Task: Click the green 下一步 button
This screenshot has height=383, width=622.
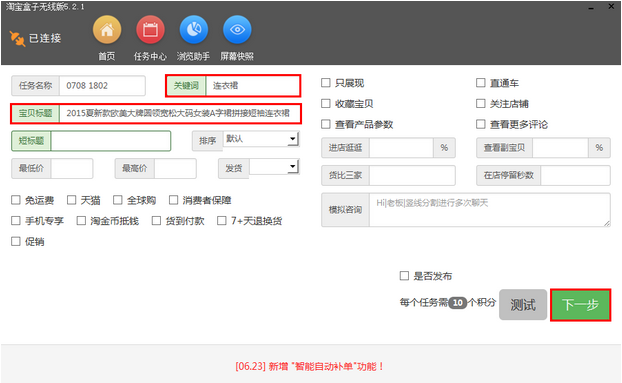Action: click(580, 304)
